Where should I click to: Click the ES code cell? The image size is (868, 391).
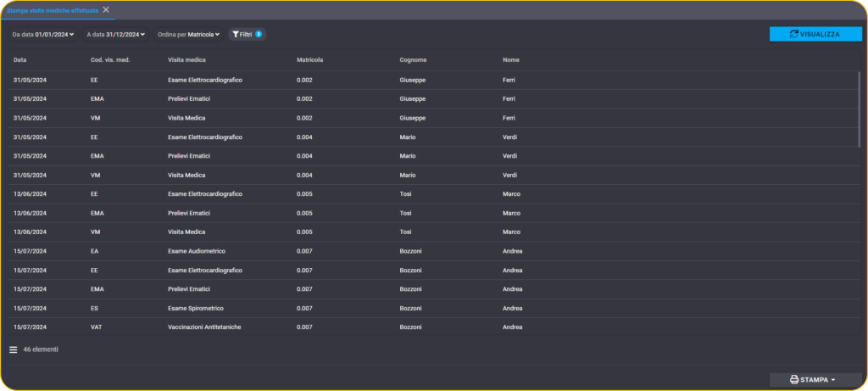pos(94,308)
